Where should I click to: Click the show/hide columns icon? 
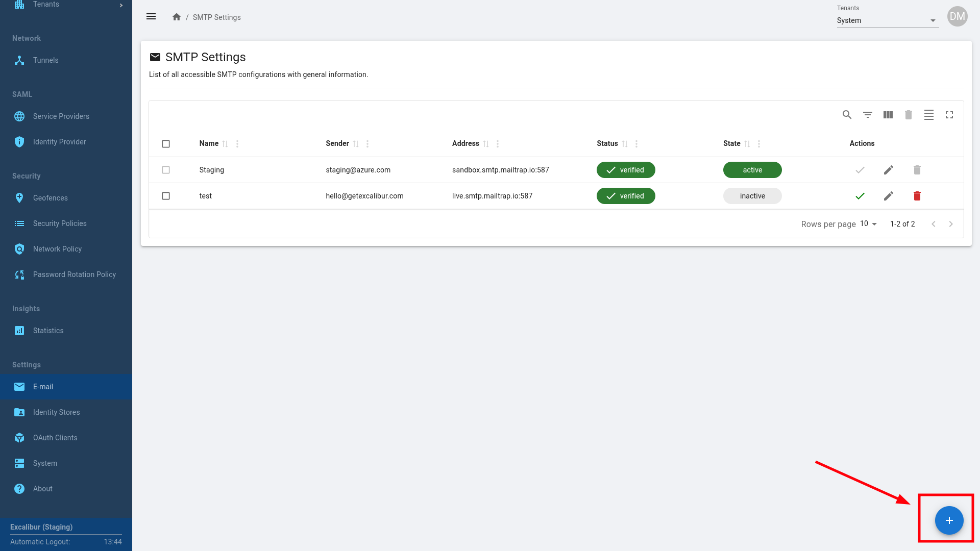888,115
